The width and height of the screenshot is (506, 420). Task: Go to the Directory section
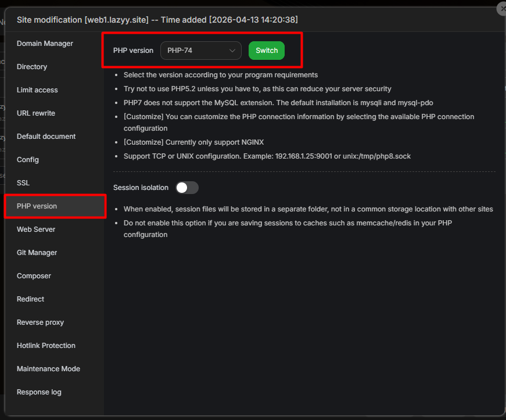coord(32,67)
